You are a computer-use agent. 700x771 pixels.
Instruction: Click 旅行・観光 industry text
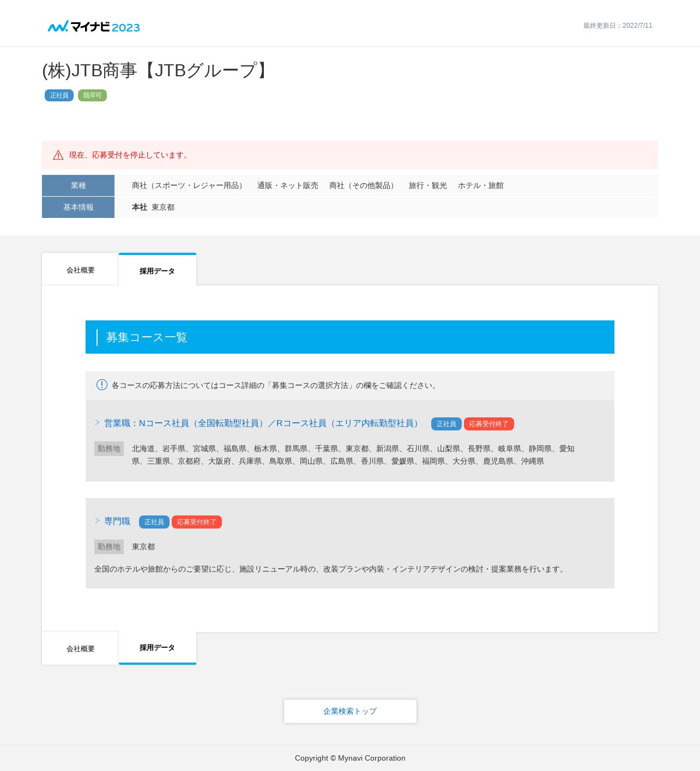pyautogui.click(x=428, y=185)
